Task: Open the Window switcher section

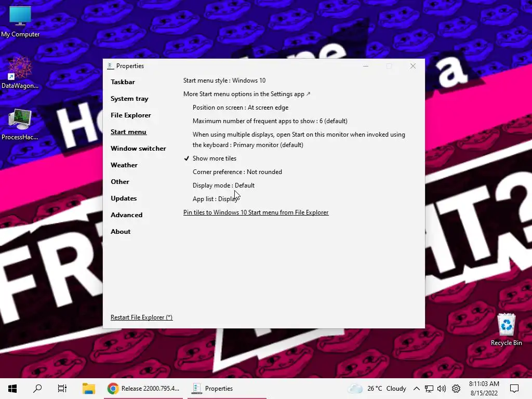Action: click(138, 148)
